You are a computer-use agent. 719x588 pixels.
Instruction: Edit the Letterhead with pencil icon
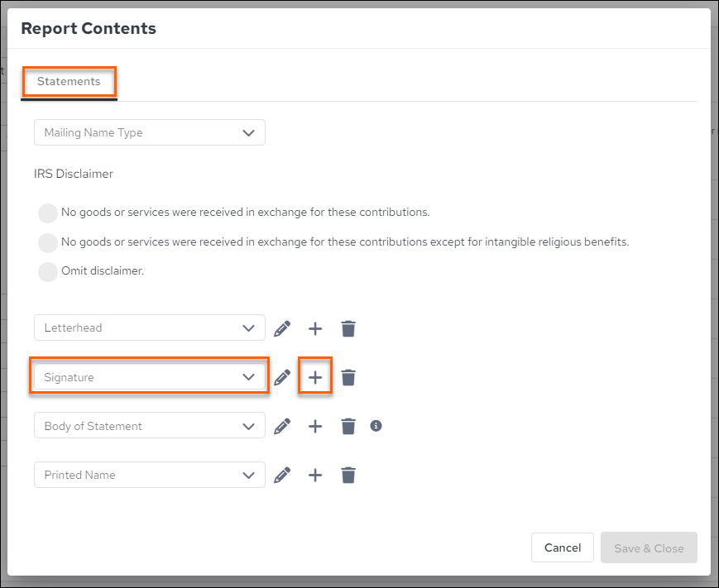tap(282, 328)
